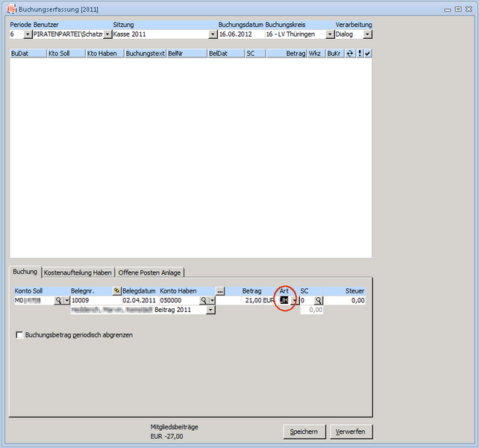
Task: Click the search icon next to Konto Haben
Action: (x=203, y=300)
